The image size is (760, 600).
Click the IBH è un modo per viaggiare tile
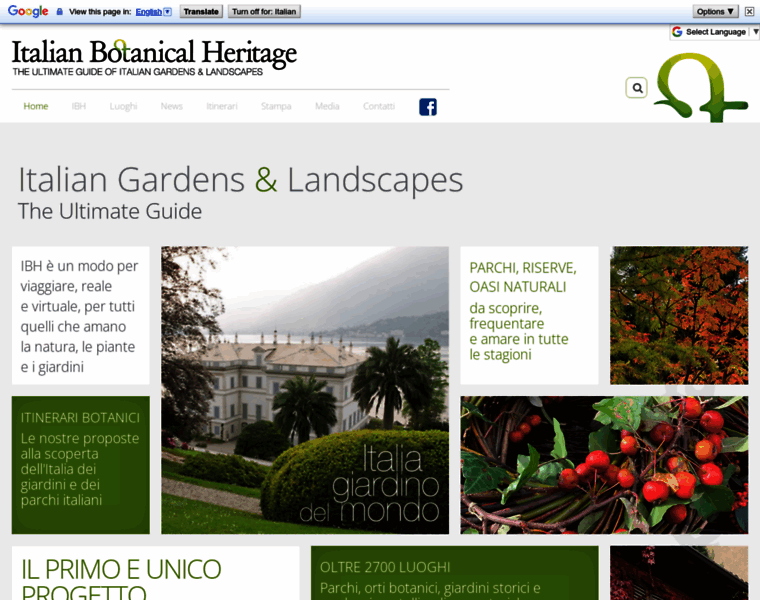[80, 315]
